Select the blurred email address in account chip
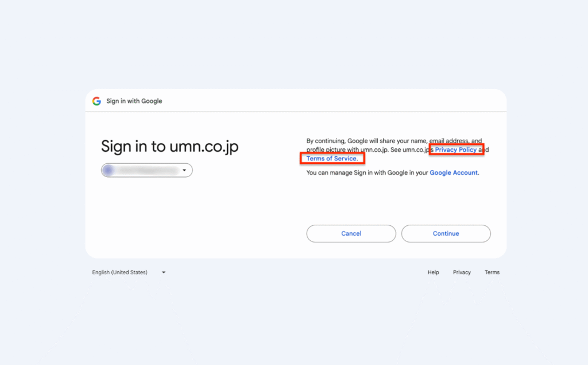Viewport: 588px width, 365px height. [148, 171]
